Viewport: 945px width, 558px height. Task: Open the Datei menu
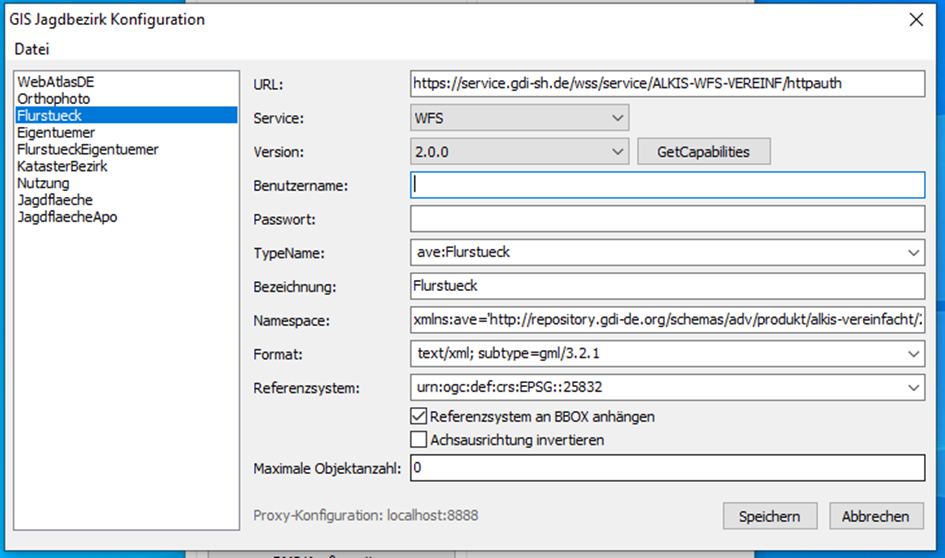point(31,49)
